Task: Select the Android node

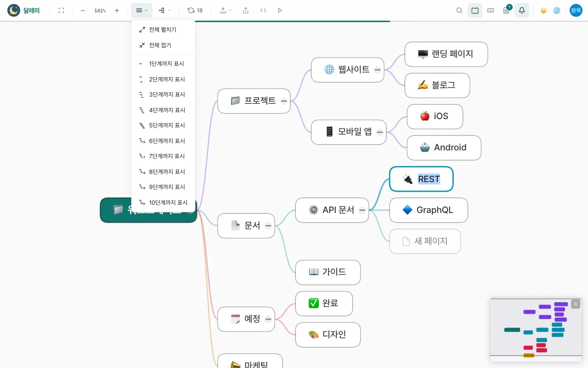Action: pyautogui.click(x=444, y=148)
